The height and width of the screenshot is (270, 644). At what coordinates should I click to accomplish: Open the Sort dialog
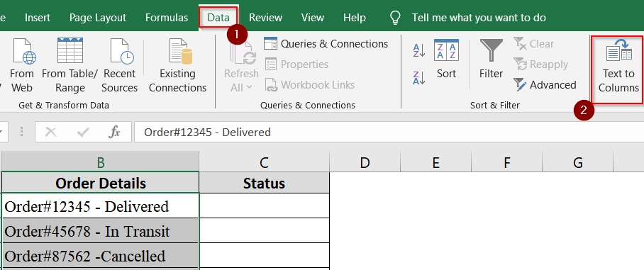click(x=446, y=59)
